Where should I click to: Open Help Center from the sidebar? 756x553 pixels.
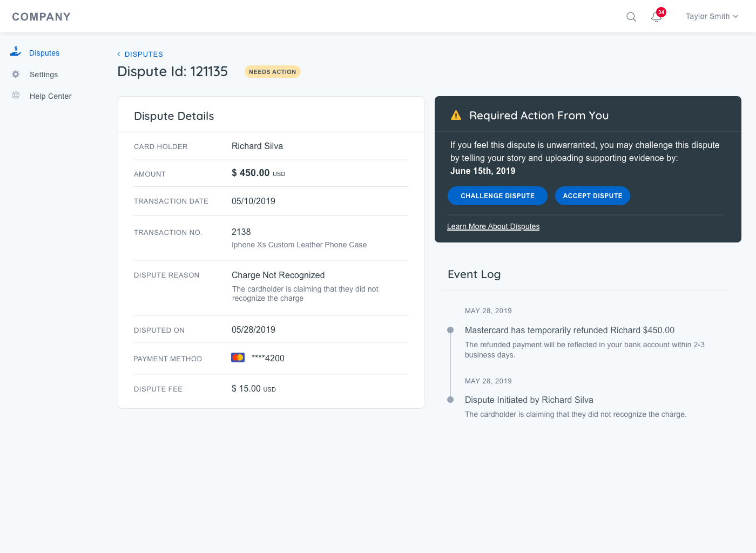(50, 96)
